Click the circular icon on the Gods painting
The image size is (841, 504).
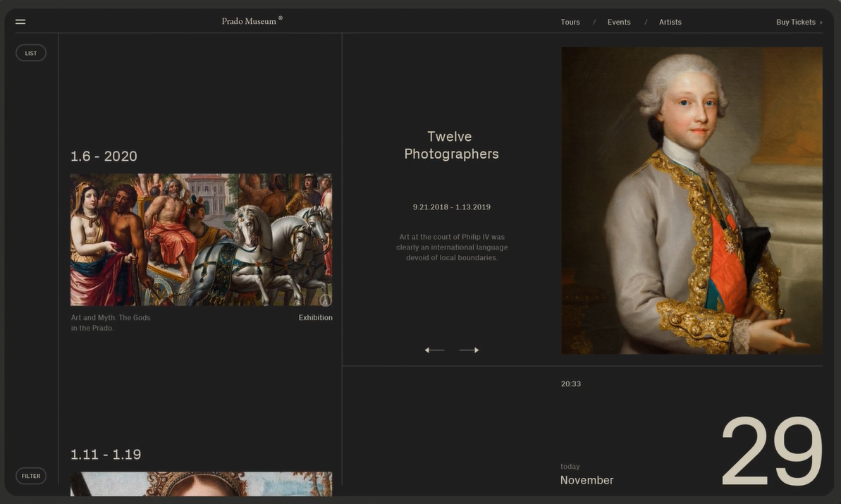point(325,300)
